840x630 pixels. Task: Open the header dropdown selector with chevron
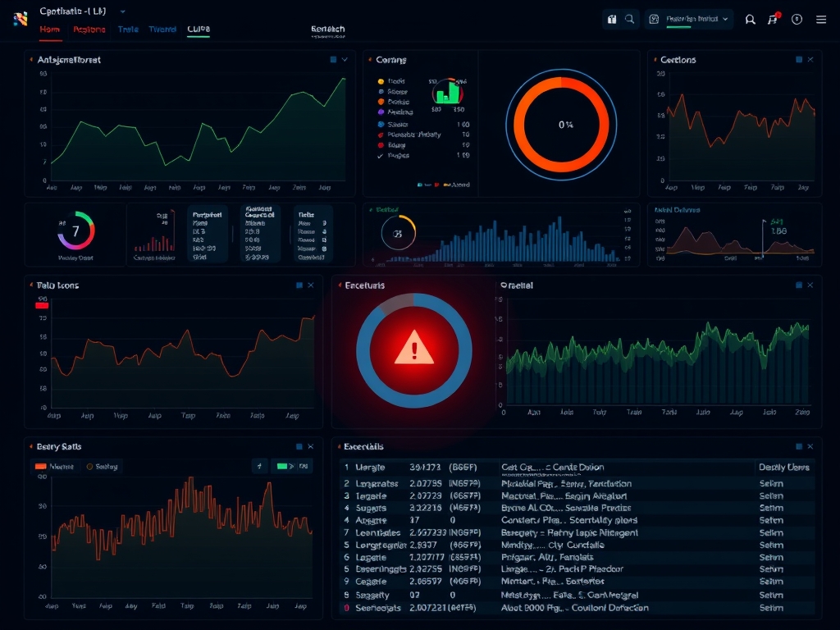(689, 19)
